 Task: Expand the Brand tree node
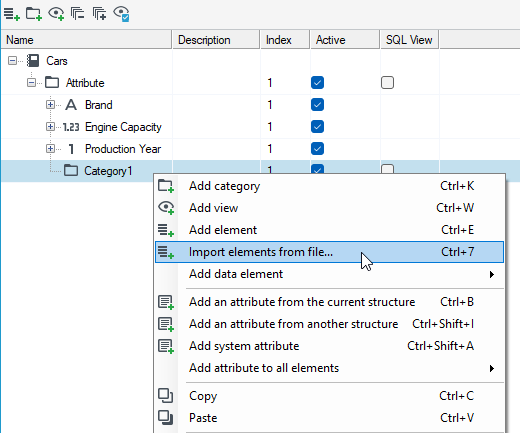point(50,105)
